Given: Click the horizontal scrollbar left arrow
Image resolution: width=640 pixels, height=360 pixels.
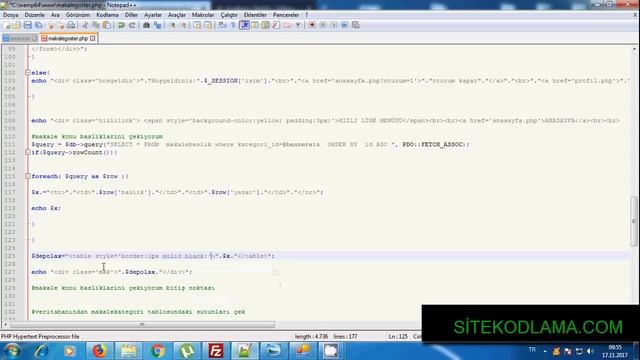Looking at the screenshot, I should [x=5, y=324].
